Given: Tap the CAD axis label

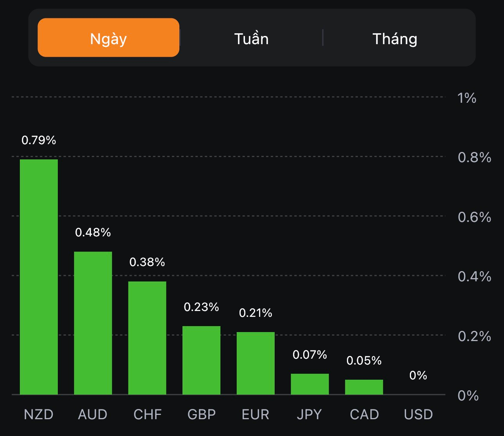Looking at the screenshot, I should click(x=364, y=414).
